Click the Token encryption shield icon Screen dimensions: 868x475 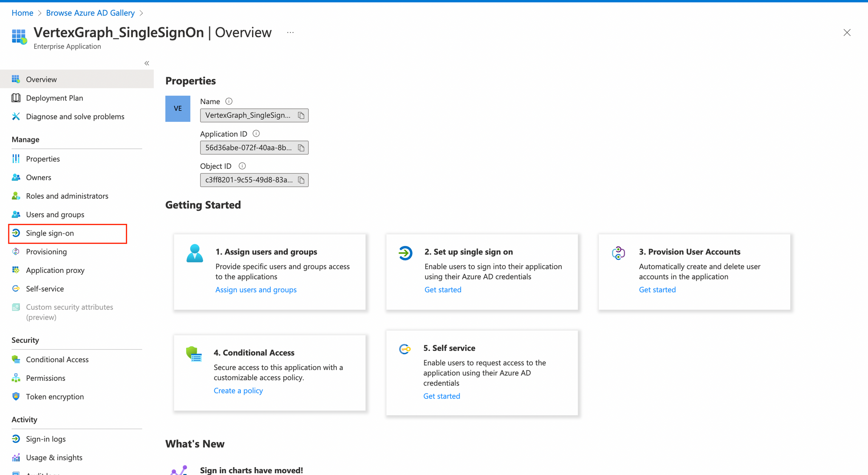pyautogui.click(x=16, y=396)
